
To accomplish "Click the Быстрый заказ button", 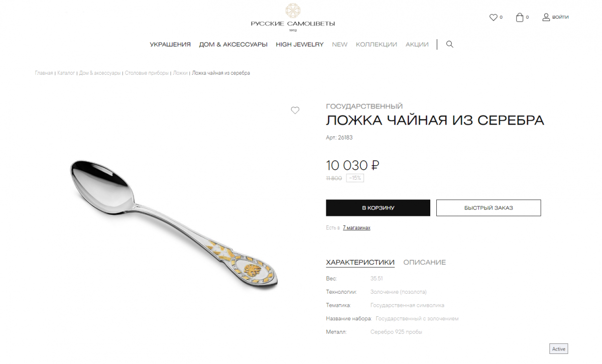I will pos(489,208).
